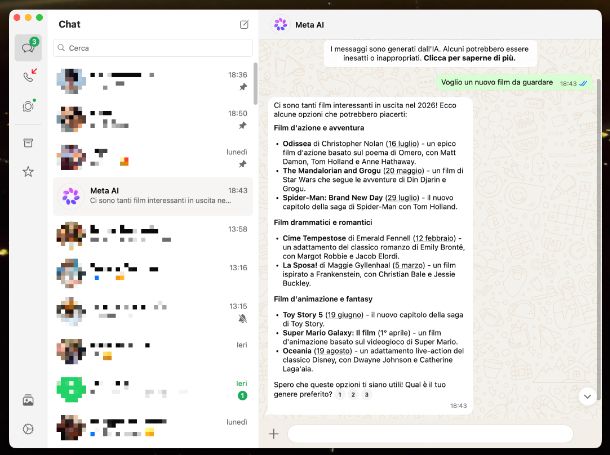Click the unread badge on the Ieri chat

(242, 396)
